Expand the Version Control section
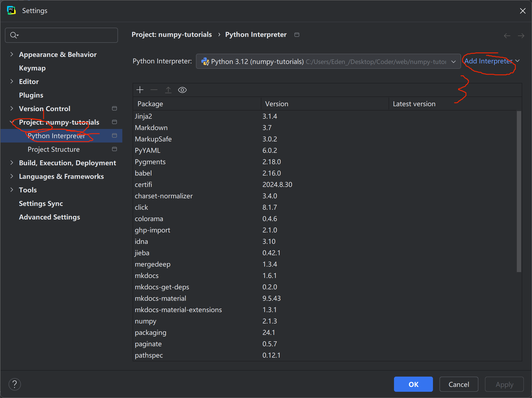The image size is (532, 398). pos(12,108)
